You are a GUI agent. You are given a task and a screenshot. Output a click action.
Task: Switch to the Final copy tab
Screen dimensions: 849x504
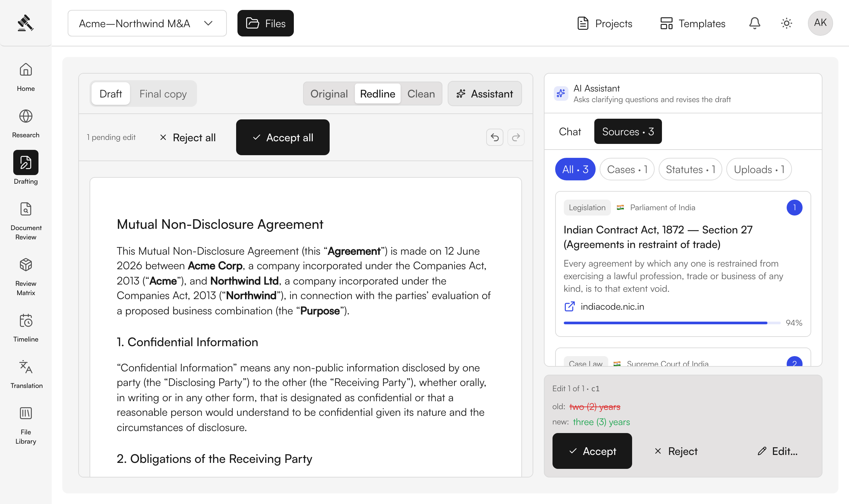pos(163,94)
